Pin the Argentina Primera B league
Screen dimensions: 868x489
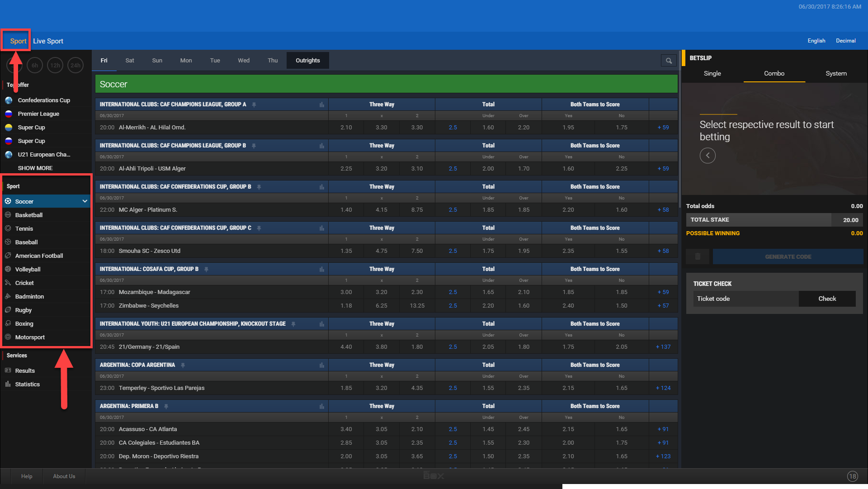(166, 406)
